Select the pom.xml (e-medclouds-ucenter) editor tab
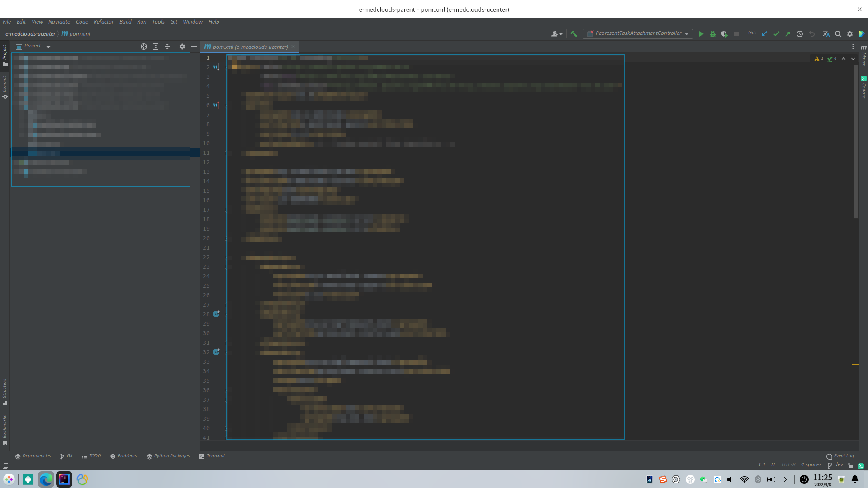 (250, 47)
